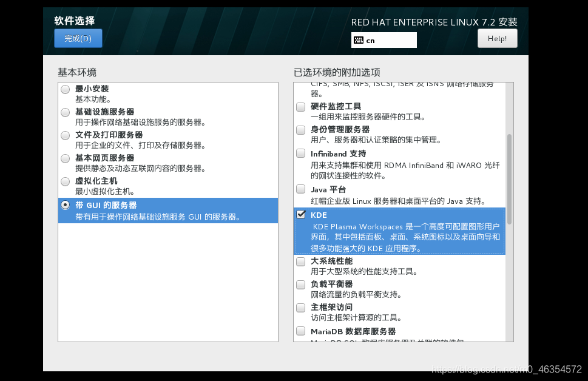Click the 虚拟化主机 title text

(96, 181)
